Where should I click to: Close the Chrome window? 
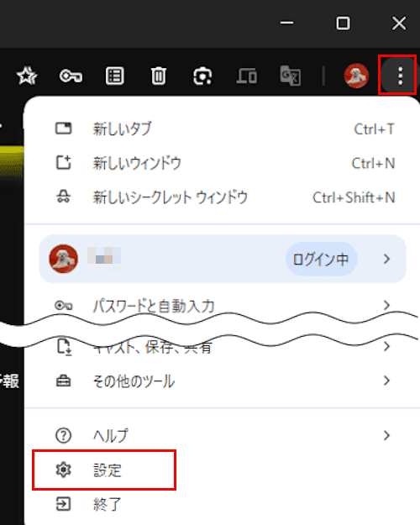click(399, 24)
